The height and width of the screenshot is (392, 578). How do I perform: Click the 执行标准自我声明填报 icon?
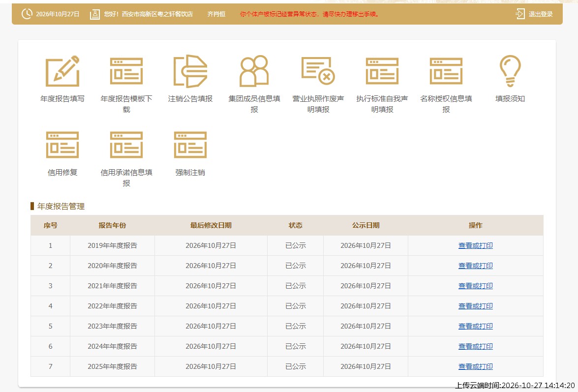(x=382, y=71)
